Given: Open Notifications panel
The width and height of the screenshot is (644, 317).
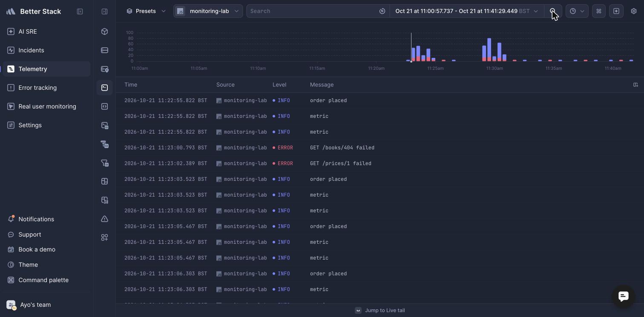Looking at the screenshot, I should (46, 219).
